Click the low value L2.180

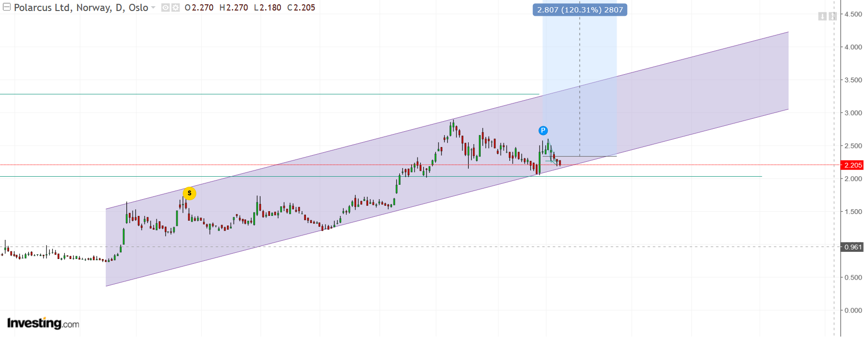[x=268, y=8]
